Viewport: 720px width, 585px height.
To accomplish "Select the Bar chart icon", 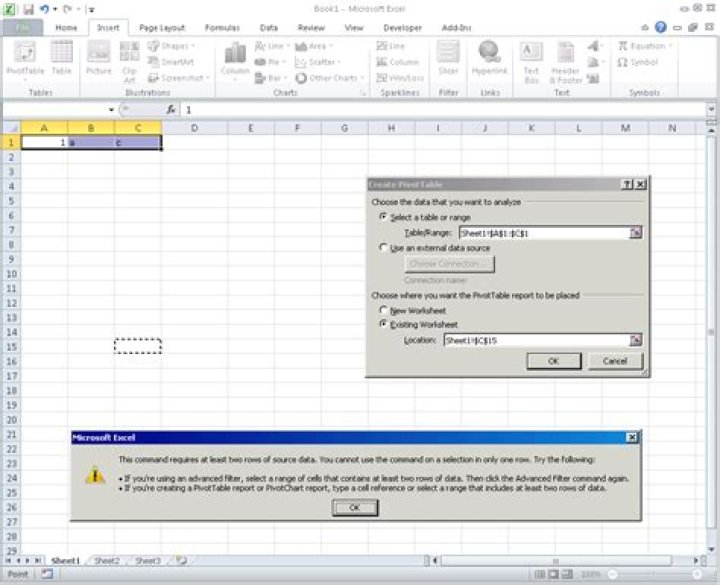I will pos(260,78).
